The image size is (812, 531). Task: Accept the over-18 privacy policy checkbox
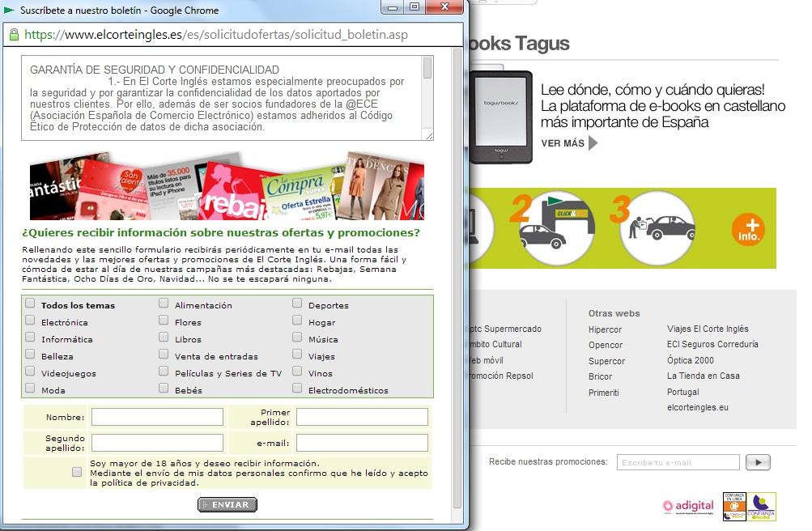pos(77,472)
